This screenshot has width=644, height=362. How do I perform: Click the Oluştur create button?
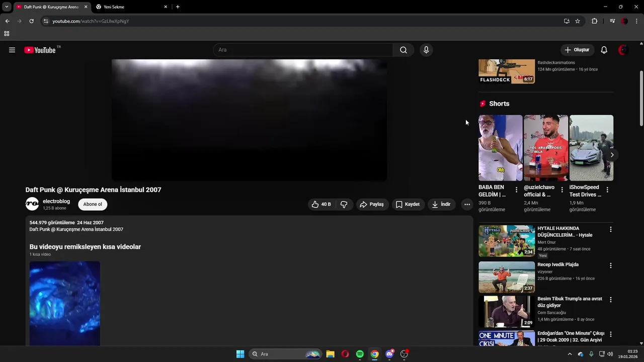pos(577,50)
